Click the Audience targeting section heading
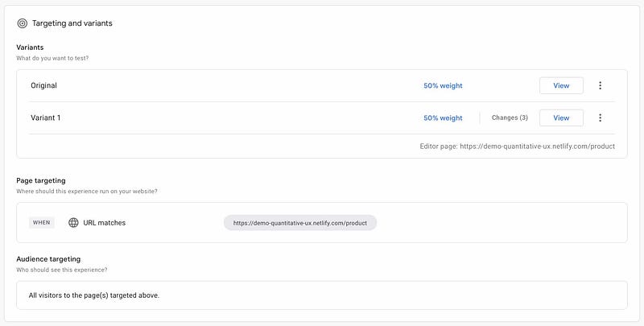This screenshot has width=644, height=326. click(48, 259)
